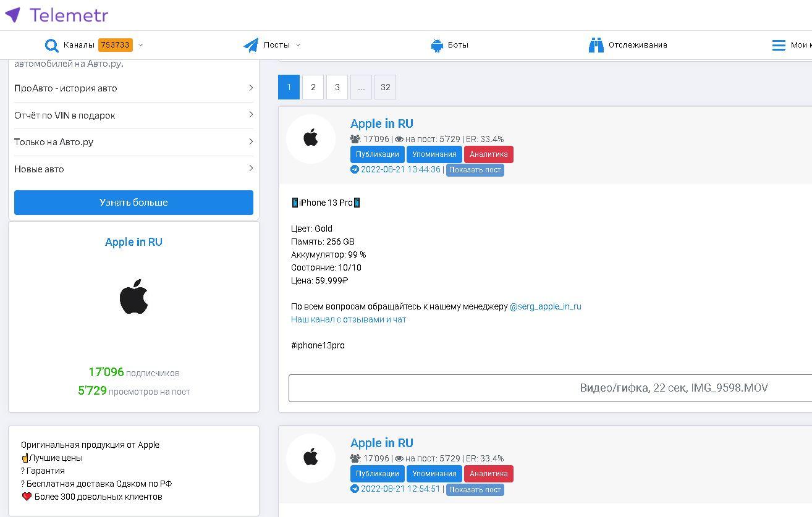Click Отчёт по VIN в подарок row text
The width and height of the screenshot is (812, 517).
[x=65, y=115]
